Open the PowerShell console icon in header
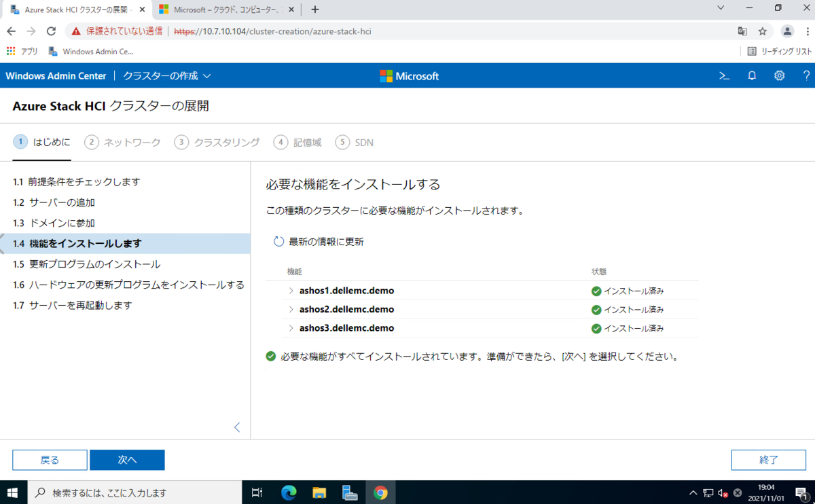 (724, 76)
